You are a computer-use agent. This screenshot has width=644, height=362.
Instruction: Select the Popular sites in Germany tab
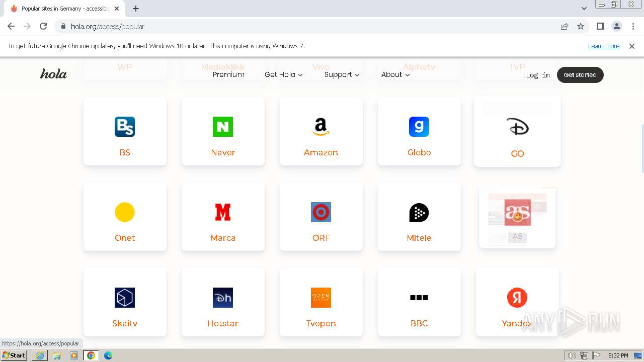[x=64, y=9]
